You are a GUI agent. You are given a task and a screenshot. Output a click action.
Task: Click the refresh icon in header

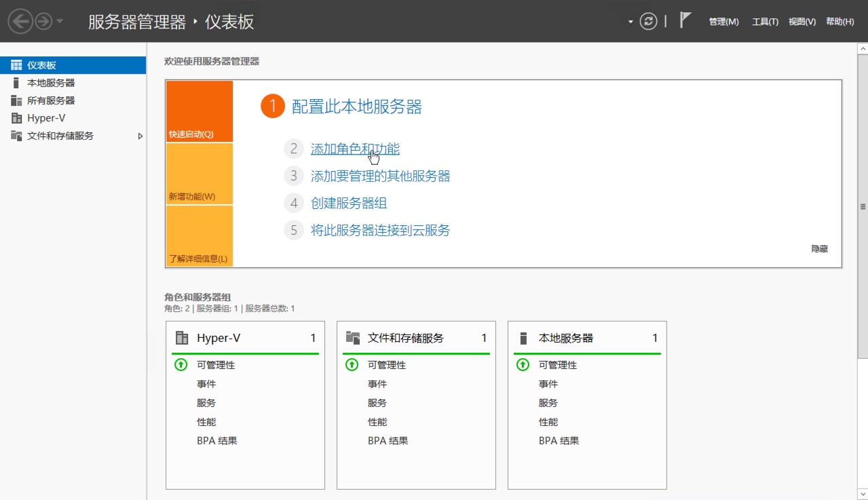click(x=649, y=22)
